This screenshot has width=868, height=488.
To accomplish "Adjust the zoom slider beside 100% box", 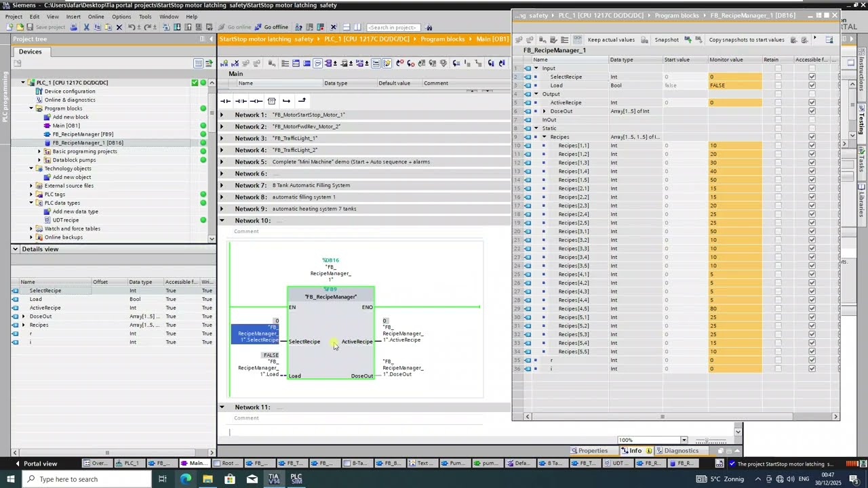I will coord(711,441).
